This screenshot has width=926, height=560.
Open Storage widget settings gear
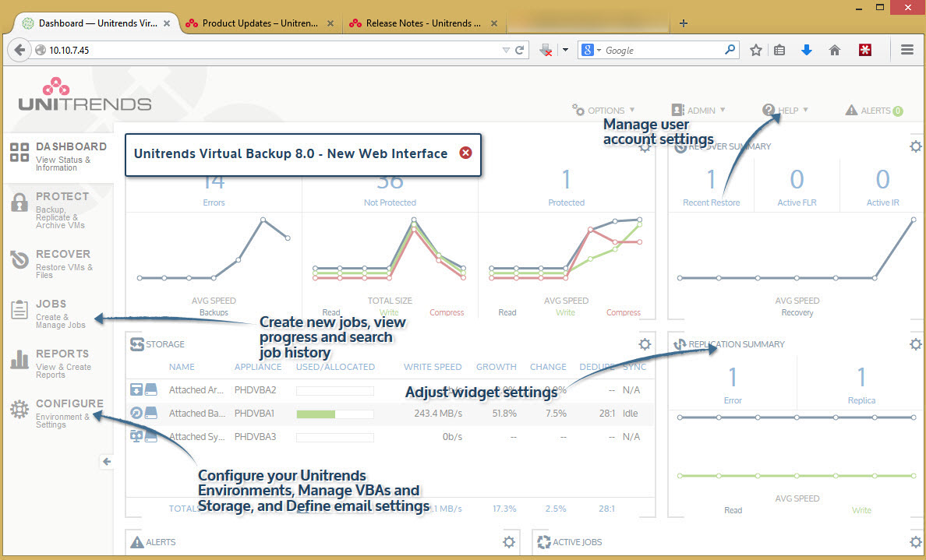pyautogui.click(x=645, y=344)
